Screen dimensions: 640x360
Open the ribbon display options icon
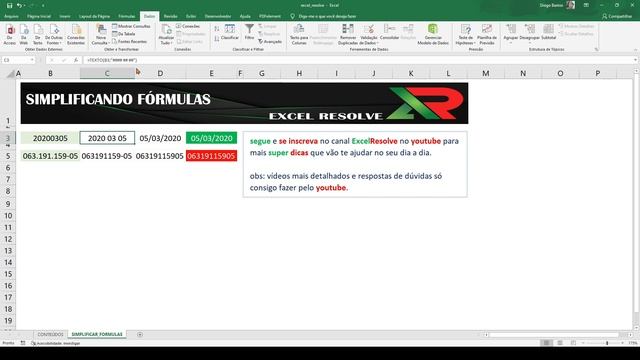(x=586, y=5)
